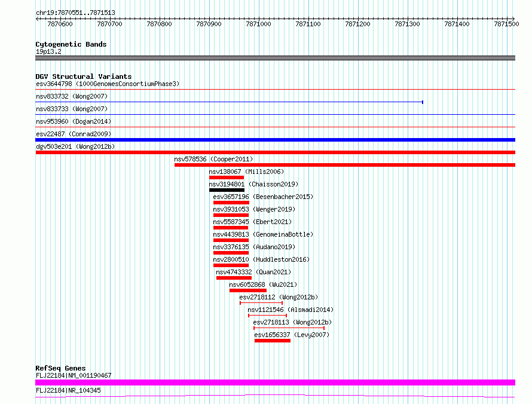
Task: Click the esv22487 (Conrad2009) label
Action: click(74, 134)
